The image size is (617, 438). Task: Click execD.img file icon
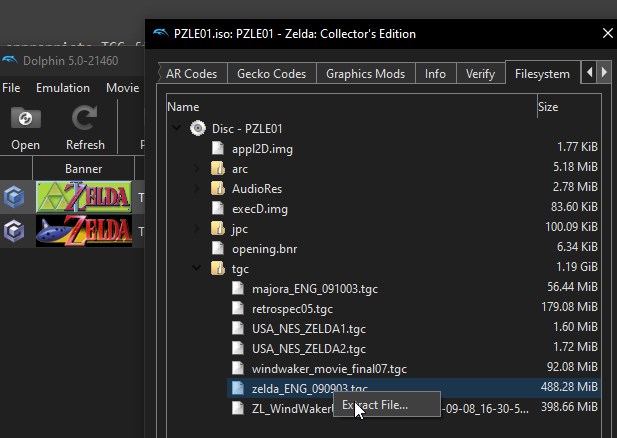point(218,209)
